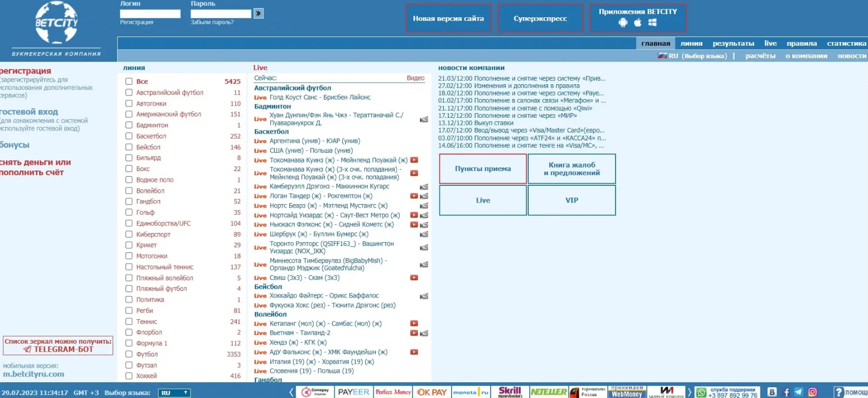Click the Telegram icon in footer
The height and width of the screenshot is (398, 868).
(799, 392)
